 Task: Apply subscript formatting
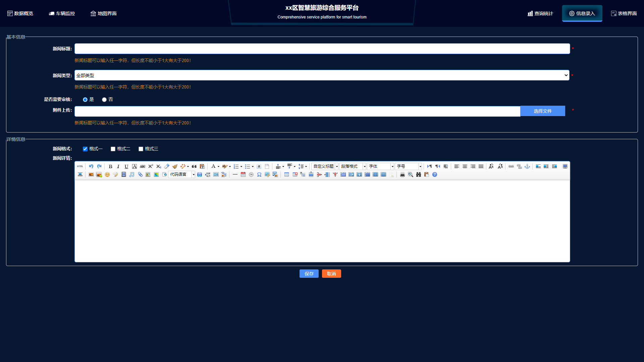click(x=159, y=166)
